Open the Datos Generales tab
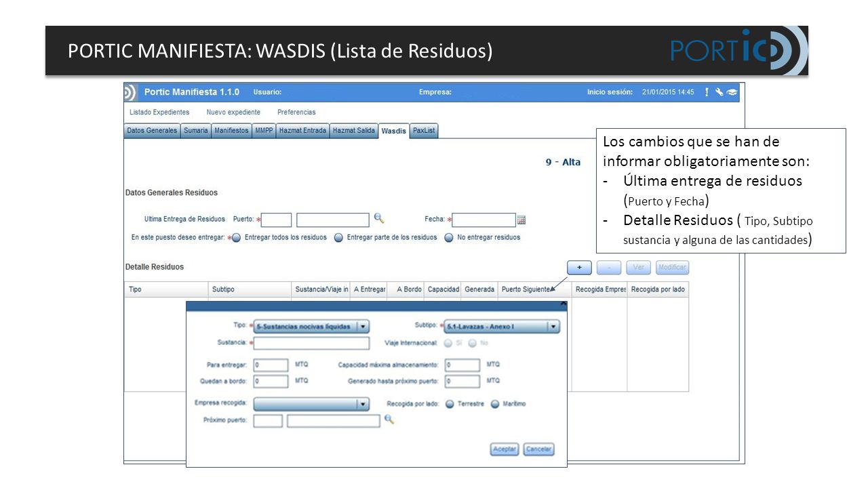This screenshot has width=868, height=488. [152, 131]
